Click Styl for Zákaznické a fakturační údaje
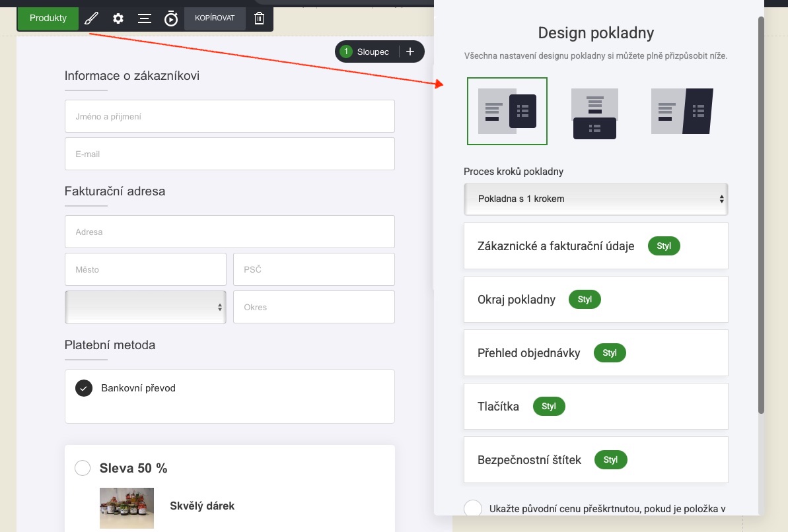This screenshot has width=788, height=532. pos(664,246)
